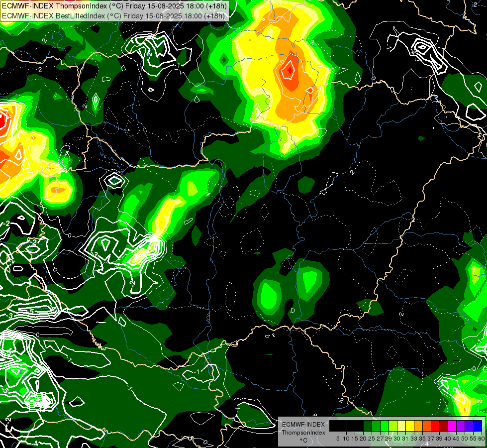Click the legend tick value 45
This screenshot has height=448, width=487.
456,439
